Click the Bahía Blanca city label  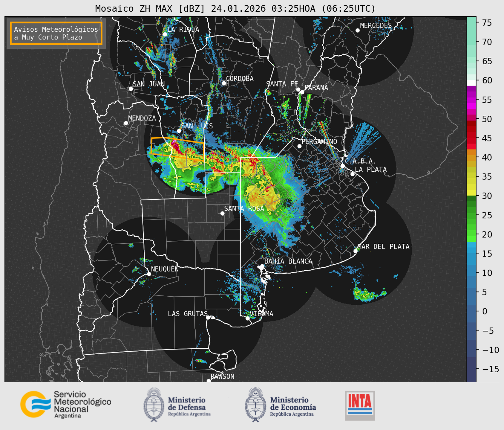point(288,261)
